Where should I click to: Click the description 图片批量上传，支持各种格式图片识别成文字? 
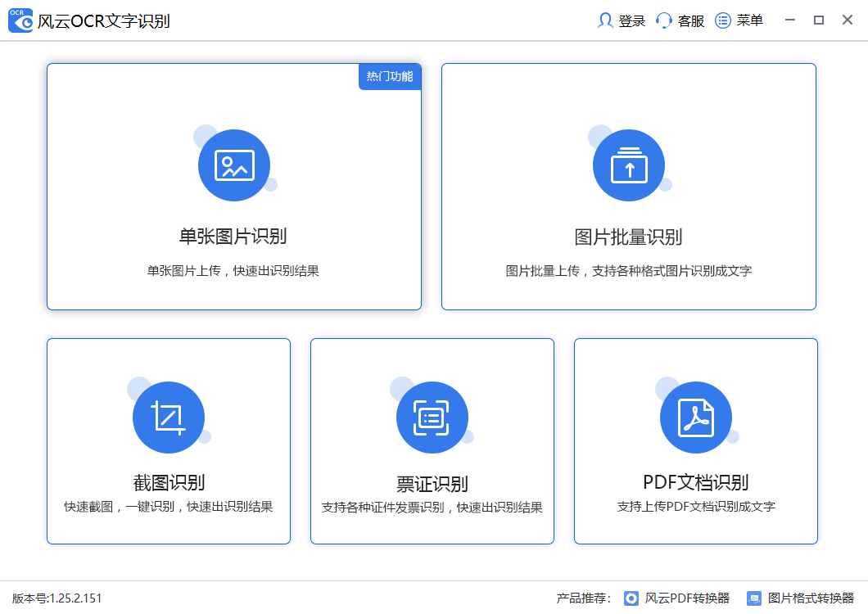point(629,271)
